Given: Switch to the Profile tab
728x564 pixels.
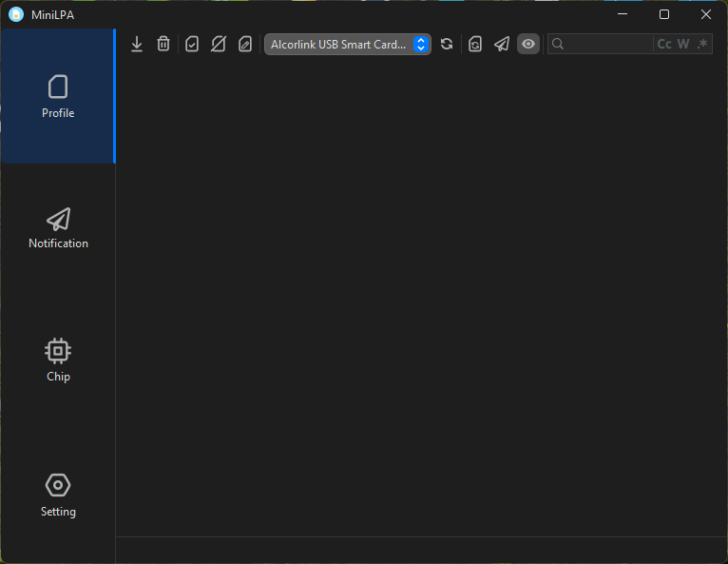Looking at the screenshot, I should coord(58,97).
